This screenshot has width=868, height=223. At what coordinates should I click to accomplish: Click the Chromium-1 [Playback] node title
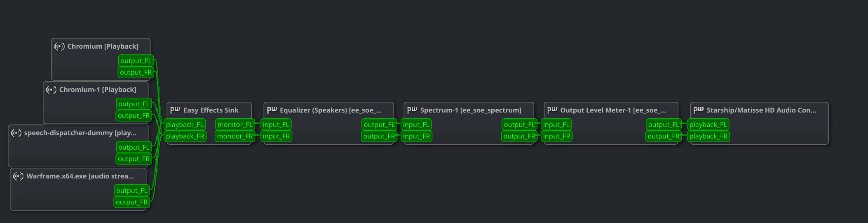click(98, 90)
